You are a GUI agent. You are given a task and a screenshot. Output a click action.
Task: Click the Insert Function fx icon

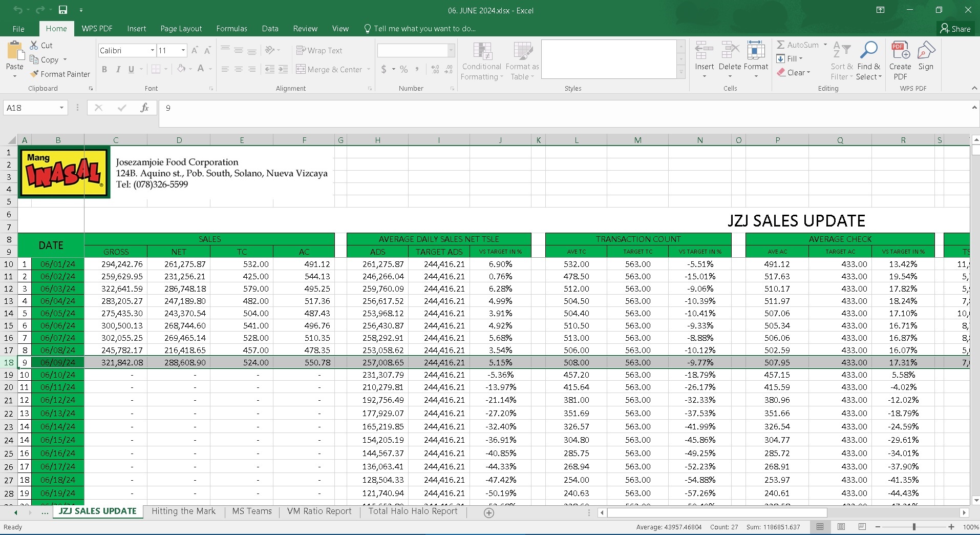tap(144, 108)
